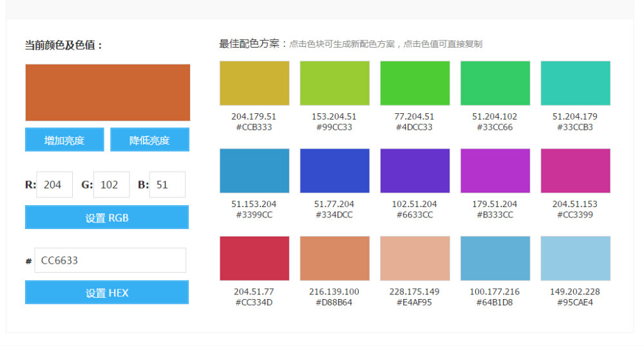The width and height of the screenshot is (644, 346).
Task: Click the hex code input showing CC6633
Action: (x=110, y=260)
